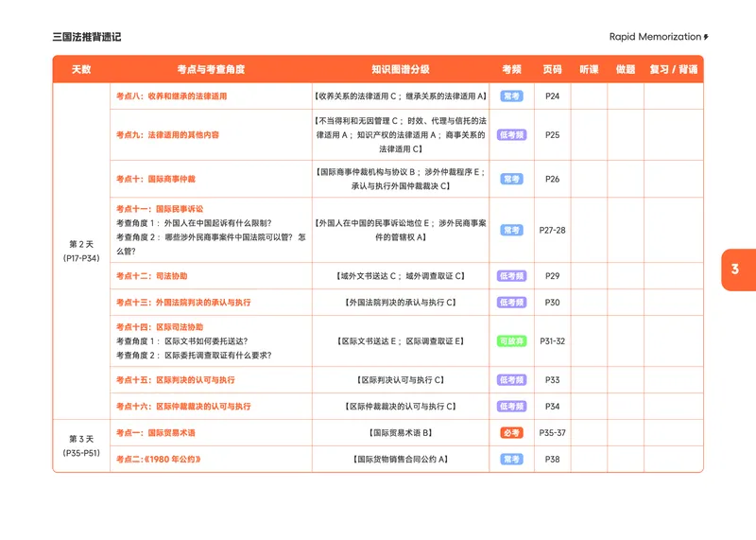Click the cell 【国际货物销售合同公约 A】
756x540 pixels.
tap(401, 460)
